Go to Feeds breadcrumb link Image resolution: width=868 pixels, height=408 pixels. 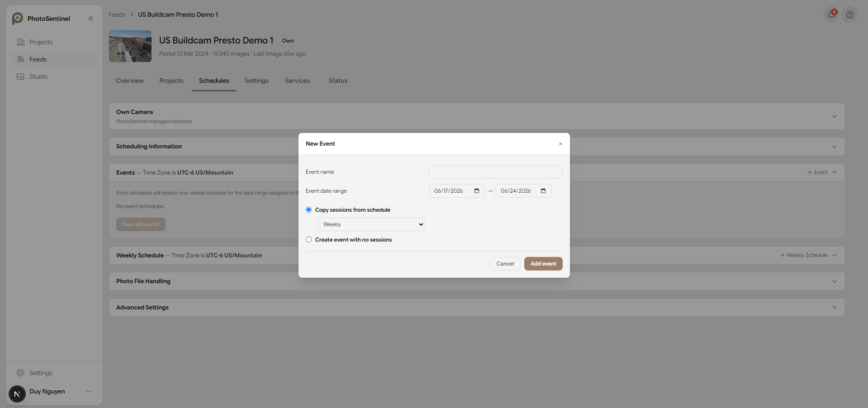(x=117, y=14)
